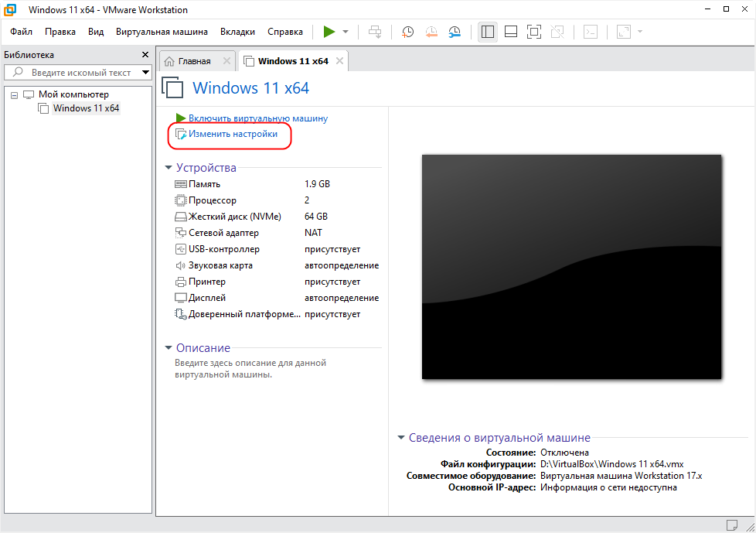
Task: Click Send Ctrl+Alt+Del toolbar icon
Action: pos(375,32)
